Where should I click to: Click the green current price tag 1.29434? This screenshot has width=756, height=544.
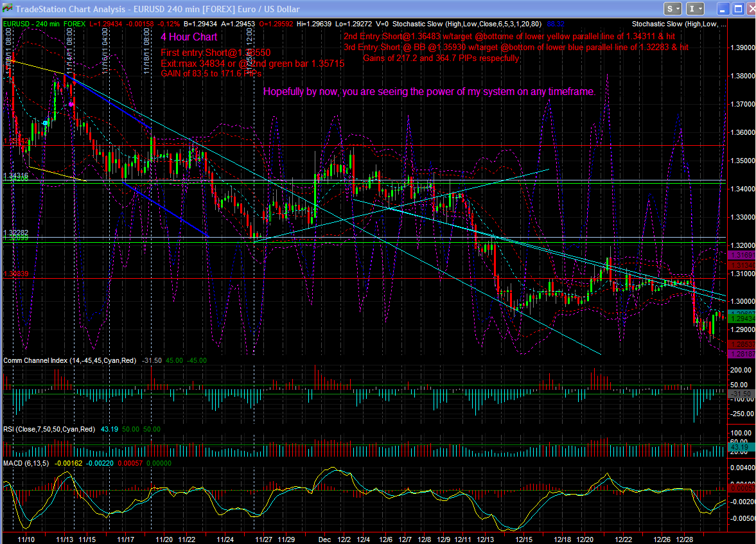(x=743, y=319)
